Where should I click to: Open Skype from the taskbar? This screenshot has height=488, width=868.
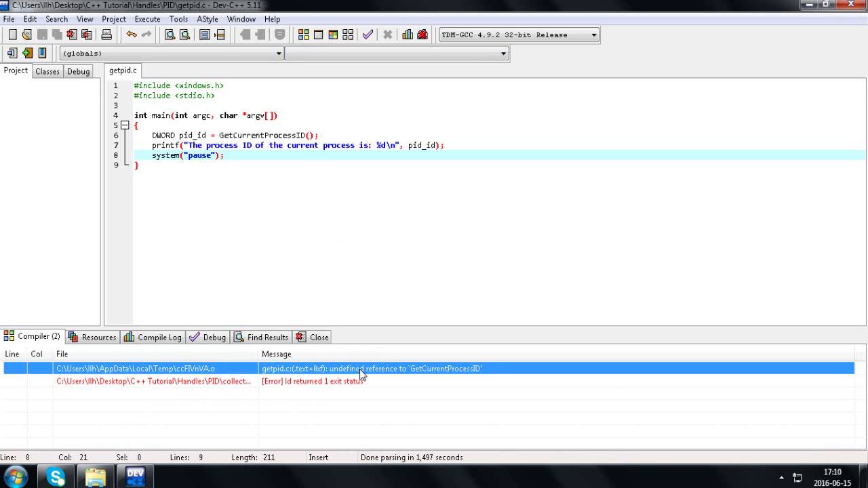pos(56,476)
